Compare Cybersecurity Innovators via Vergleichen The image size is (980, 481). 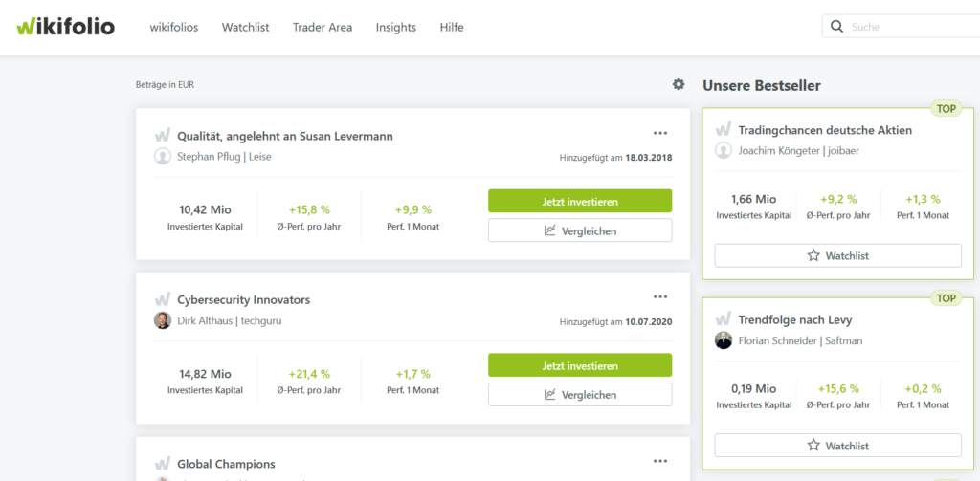pyautogui.click(x=580, y=395)
